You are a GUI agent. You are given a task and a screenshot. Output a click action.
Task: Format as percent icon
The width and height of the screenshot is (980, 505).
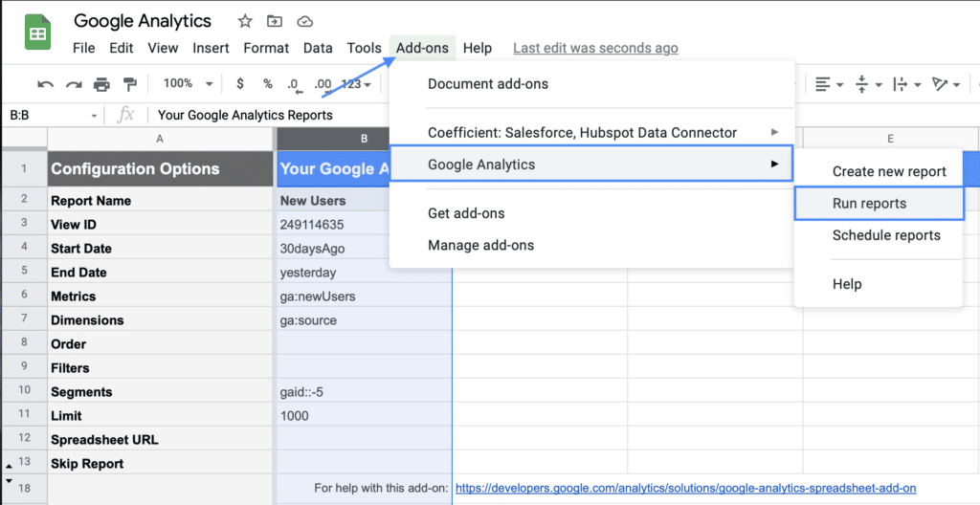pos(268,84)
